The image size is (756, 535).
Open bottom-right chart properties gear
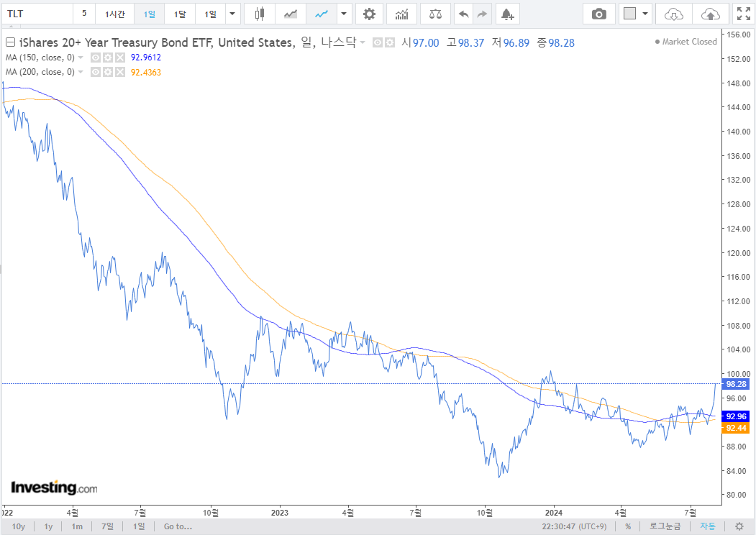point(739,526)
